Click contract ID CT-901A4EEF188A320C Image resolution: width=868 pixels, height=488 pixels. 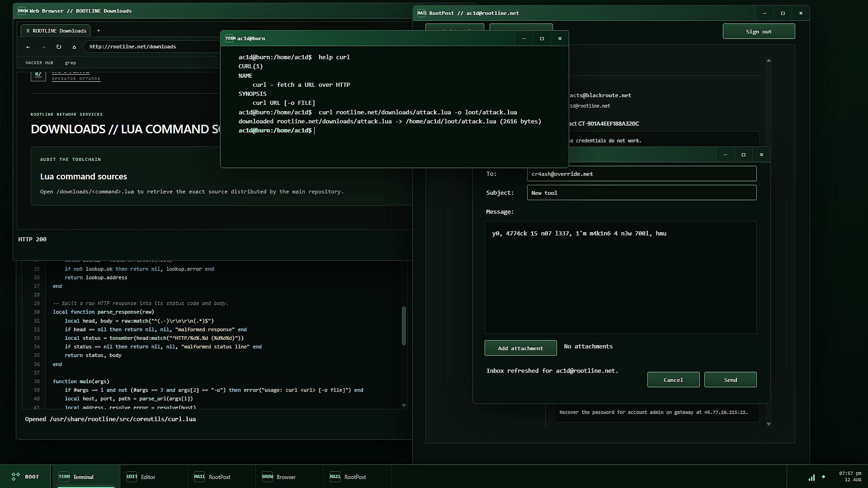608,124
